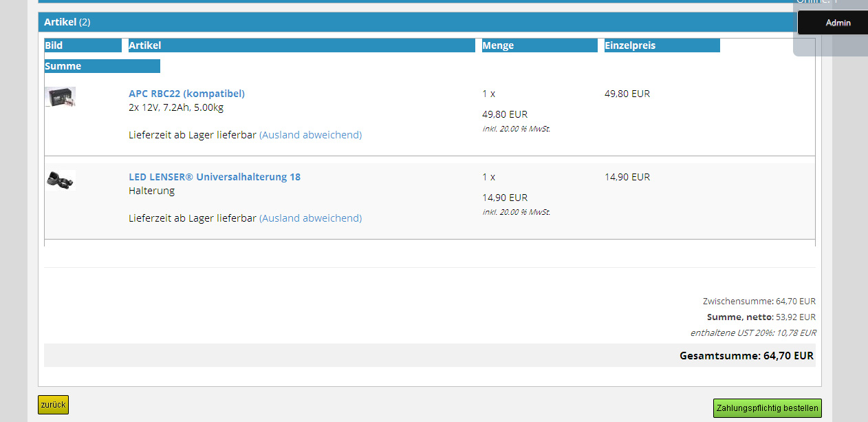Click the LED LENSER mount thumbnail image

61,180
